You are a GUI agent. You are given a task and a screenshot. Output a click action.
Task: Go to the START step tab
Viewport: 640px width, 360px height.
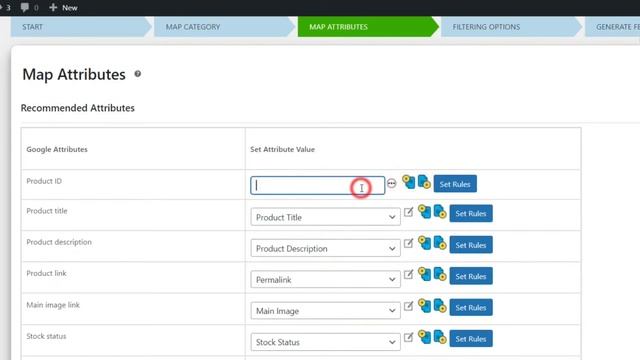pyautogui.click(x=81, y=27)
